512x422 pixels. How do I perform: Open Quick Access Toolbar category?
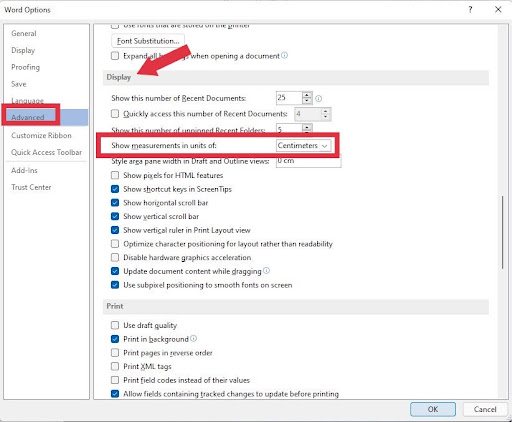46,152
